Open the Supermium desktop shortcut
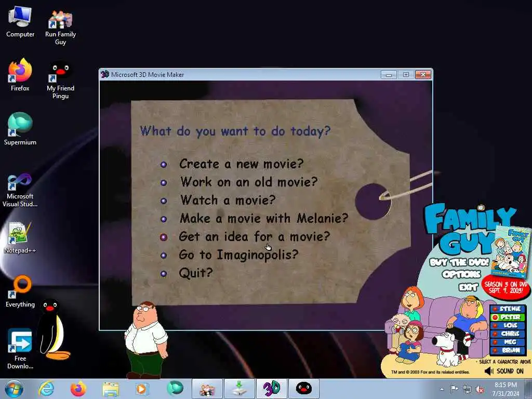Viewport: 532px width, 399px height. click(x=20, y=129)
